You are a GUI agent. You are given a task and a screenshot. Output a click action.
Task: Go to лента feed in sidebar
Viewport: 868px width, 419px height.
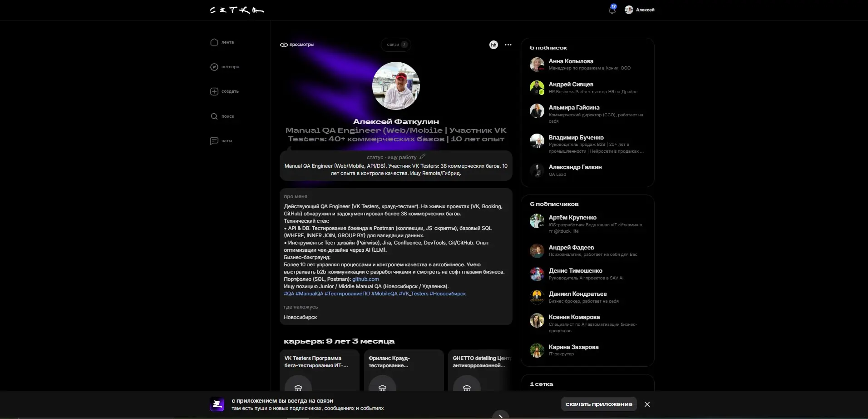coord(222,42)
